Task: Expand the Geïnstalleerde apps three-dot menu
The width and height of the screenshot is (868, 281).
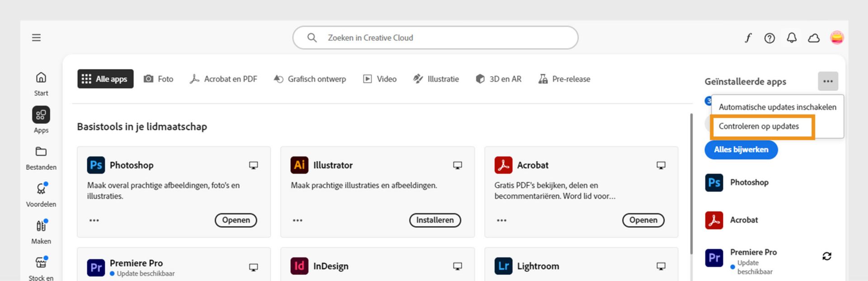Action: 828,81
